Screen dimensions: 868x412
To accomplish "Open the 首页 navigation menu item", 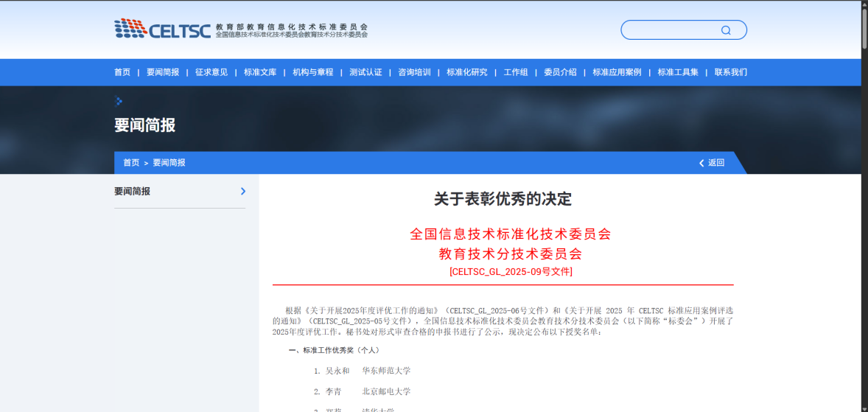I will [x=122, y=72].
